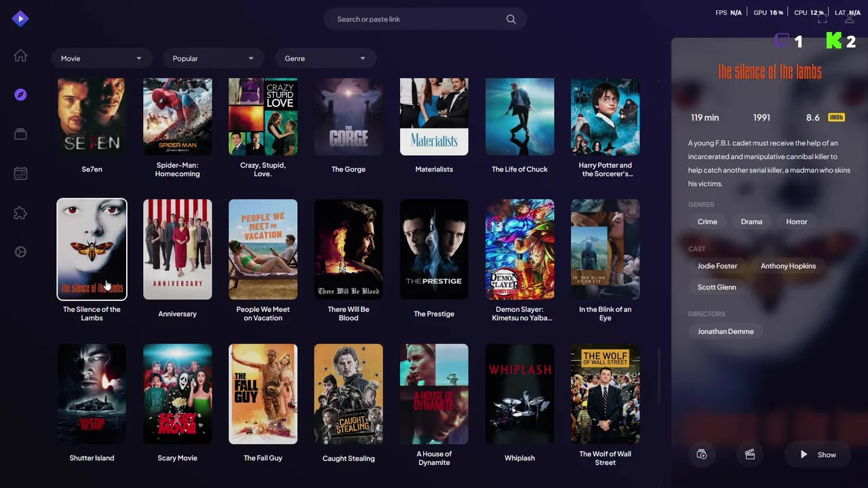Screen dimensions: 868x488
Task: Click the Caught Stealing title text
Action: point(349,458)
